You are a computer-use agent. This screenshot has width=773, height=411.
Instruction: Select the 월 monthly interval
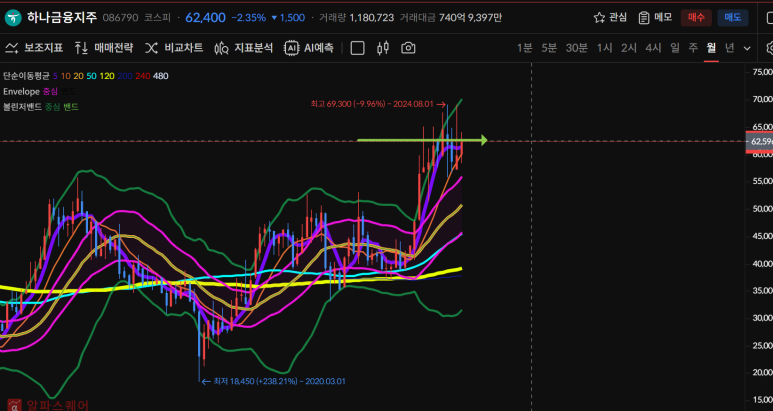tap(711, 48)
